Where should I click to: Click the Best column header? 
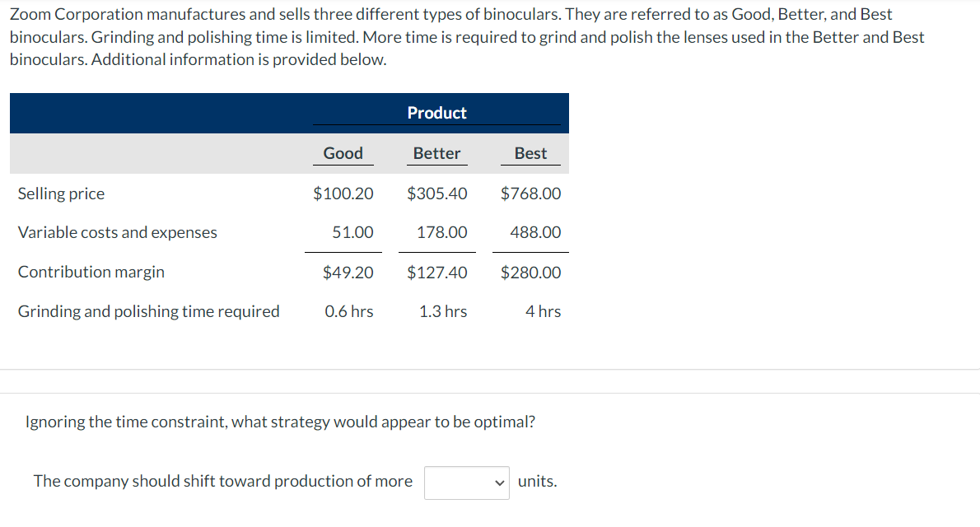[530, 153]
